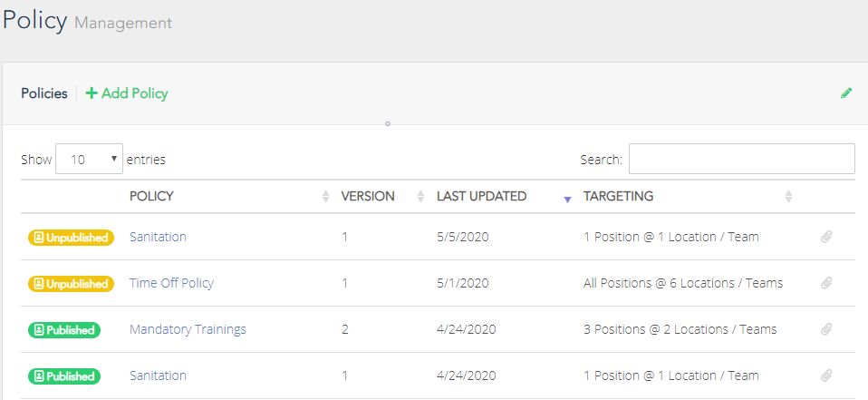Click Unpublished badge next to Time Off Policy
The width and height of the screenshot is (868, 400).
tap(71, 284)
